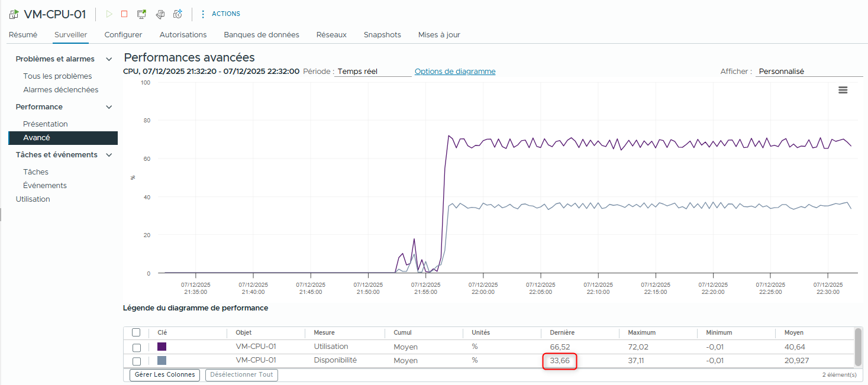Click the take snapshot clock icon
This screenshot has width=868, height=385.
pyautogui.click(x=178, y=14)
